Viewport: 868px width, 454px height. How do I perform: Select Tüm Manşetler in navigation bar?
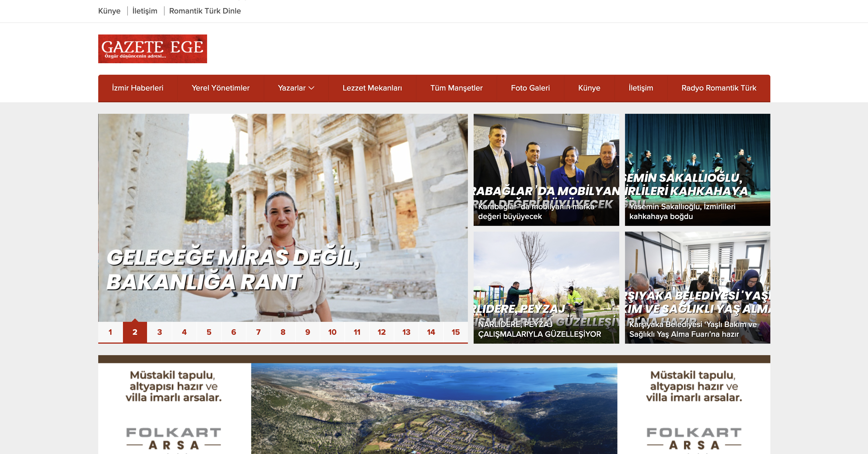[x=456, y=88]
